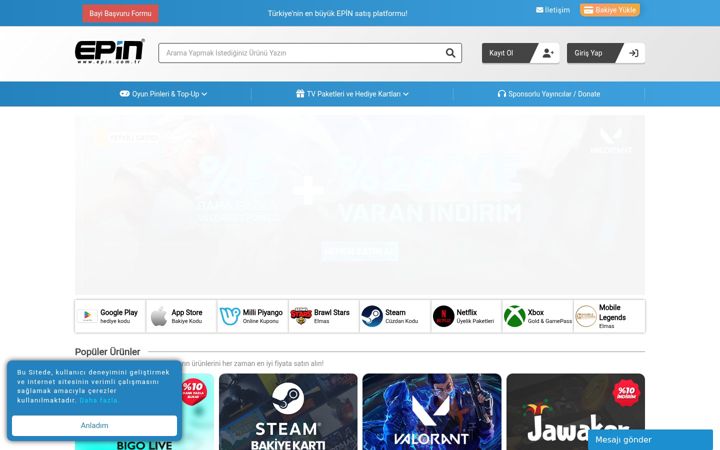
Task: Click the %10 badge on Bigo Live card
Action: (194, 391)
